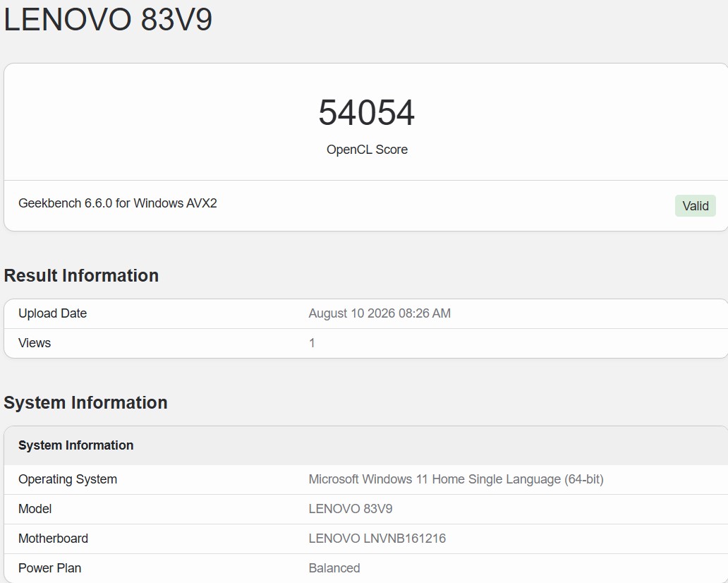Select the August 10 2026 08:26 AM value

tap(380, 313)
